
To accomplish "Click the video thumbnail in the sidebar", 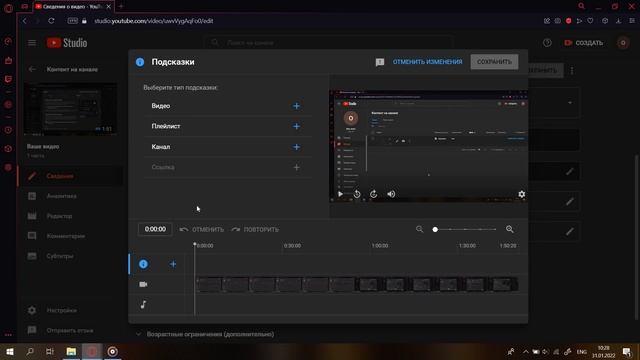I will tap(70, 109).
